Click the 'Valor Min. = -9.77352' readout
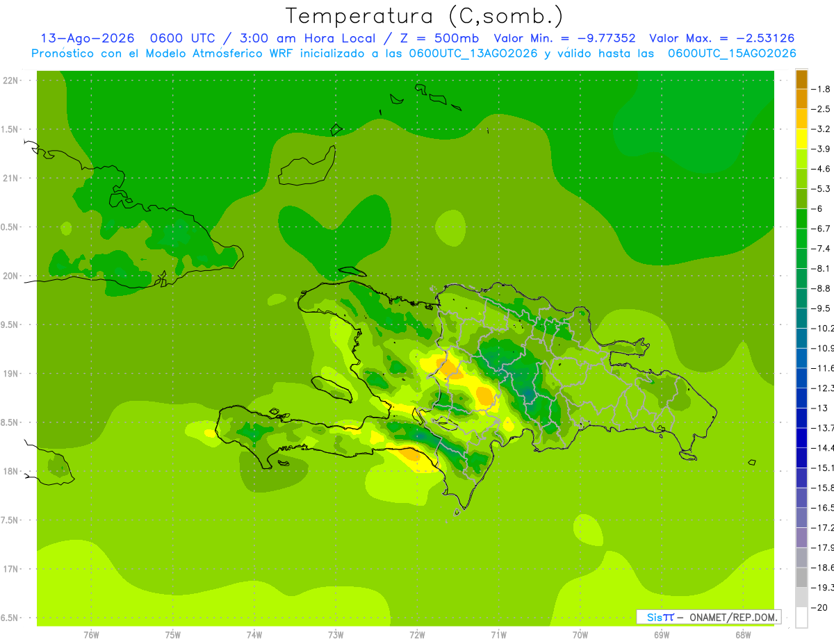 click(x=564, y=38)
